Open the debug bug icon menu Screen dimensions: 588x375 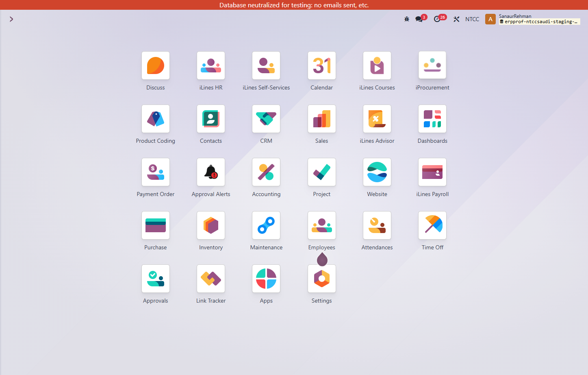click(407, 19)
